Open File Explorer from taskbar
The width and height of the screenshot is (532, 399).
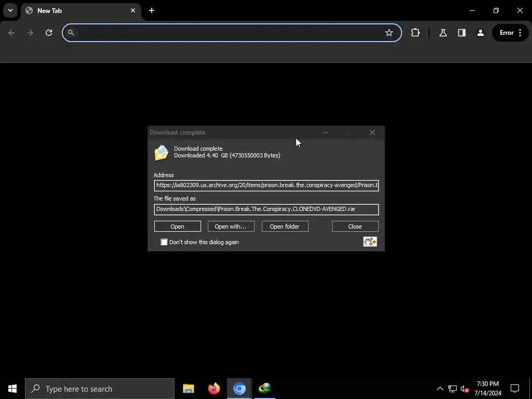[188, 389]
